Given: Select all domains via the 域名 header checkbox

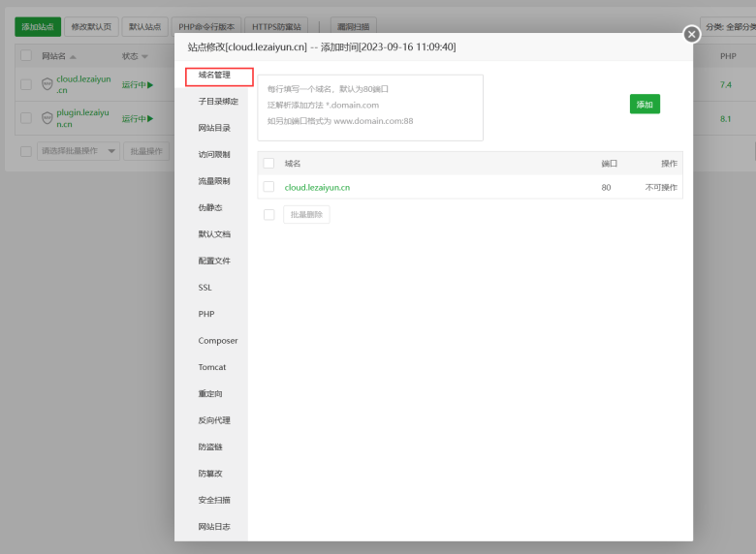Looking at the screenshot, I should pos(268,163).
